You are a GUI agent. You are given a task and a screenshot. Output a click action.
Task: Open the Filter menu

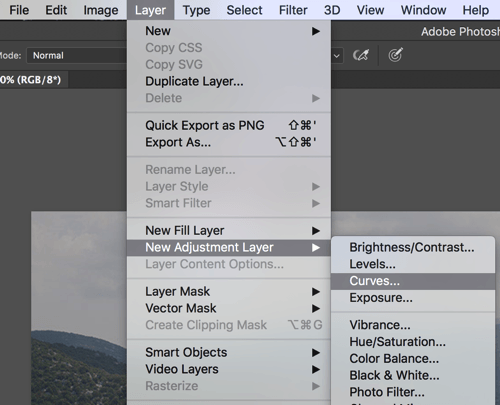coord(293,10)
